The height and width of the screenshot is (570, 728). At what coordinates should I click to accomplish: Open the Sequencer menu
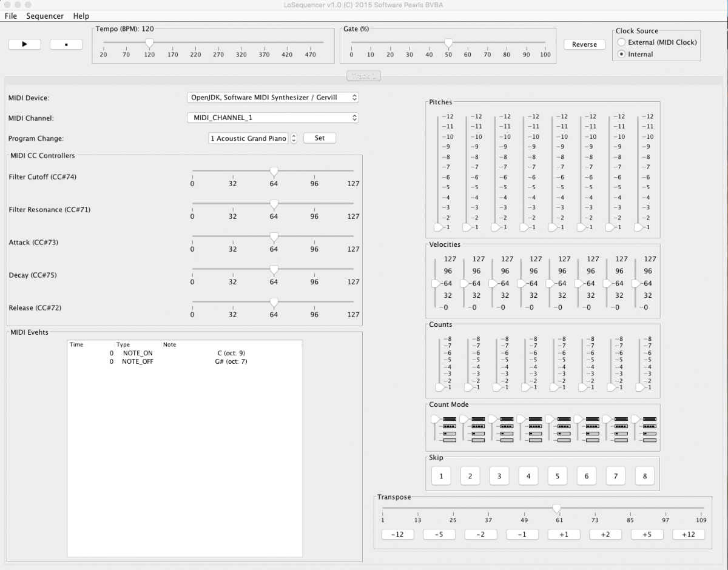tap(45, 16)
